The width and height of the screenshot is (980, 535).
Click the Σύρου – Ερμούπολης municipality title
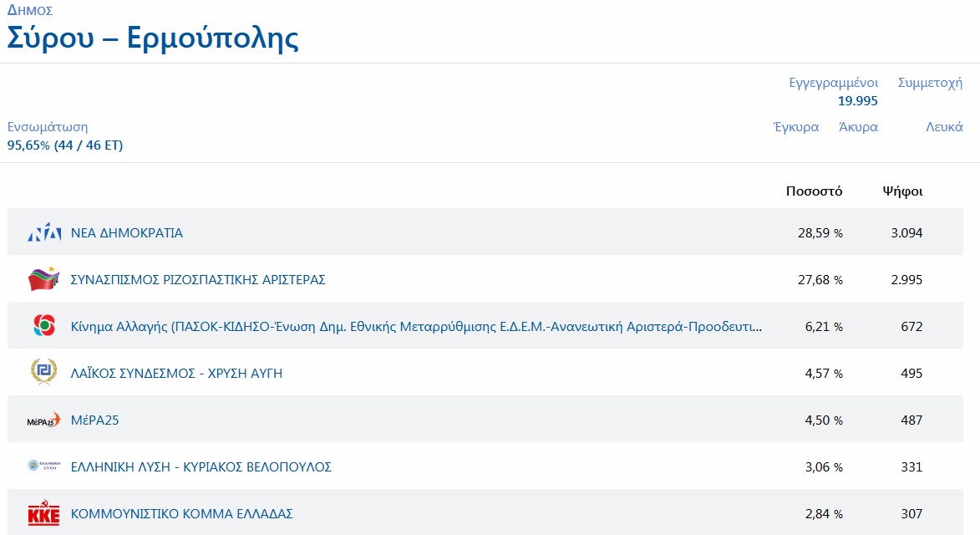(153, 38)
